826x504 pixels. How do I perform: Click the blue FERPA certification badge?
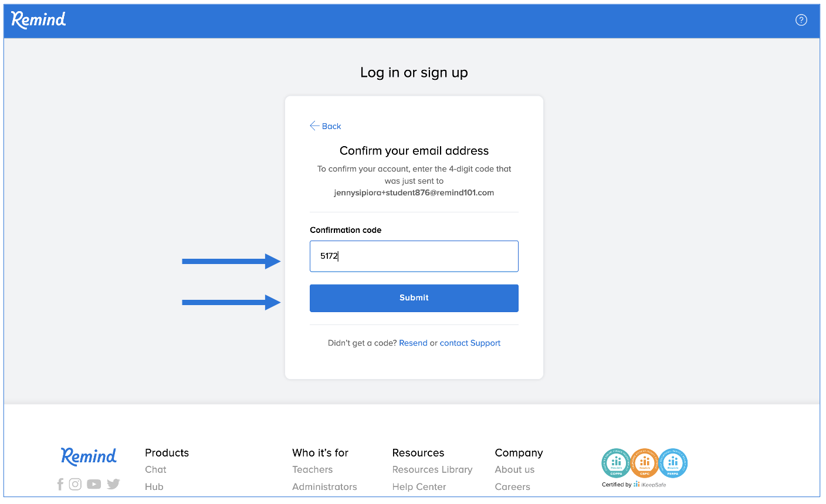coord(673,464)
